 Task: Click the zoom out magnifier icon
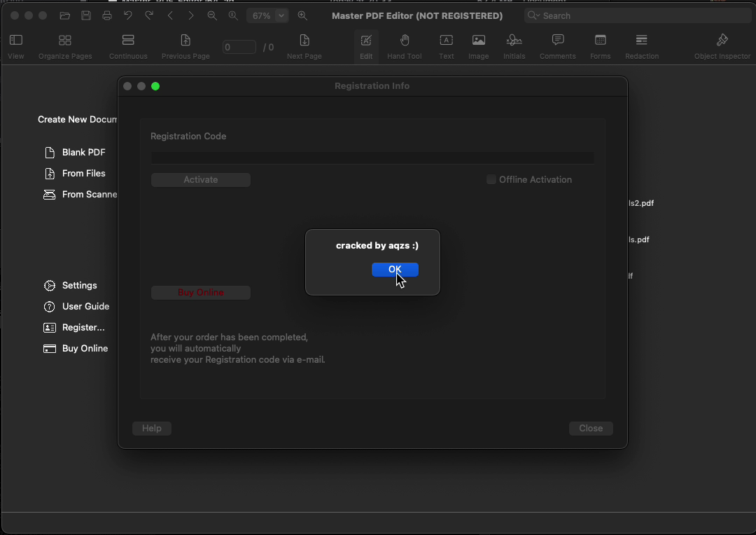click(212, 15)
